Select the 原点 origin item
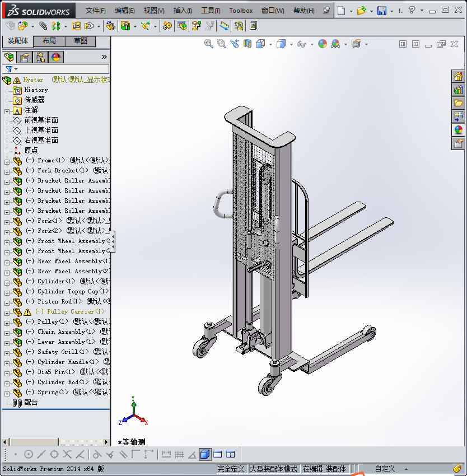 coord(31,150)
